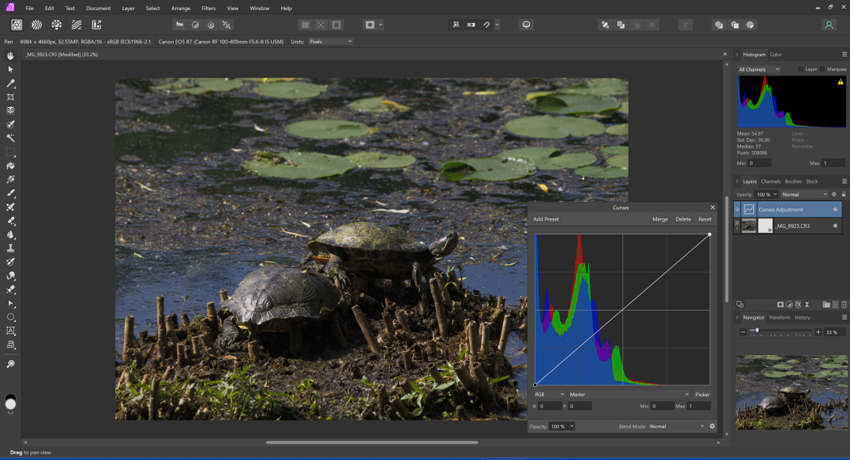This screenshot has width=850, height=460.
Task: Open the account profile icon
Action: (x=829, y=25)
